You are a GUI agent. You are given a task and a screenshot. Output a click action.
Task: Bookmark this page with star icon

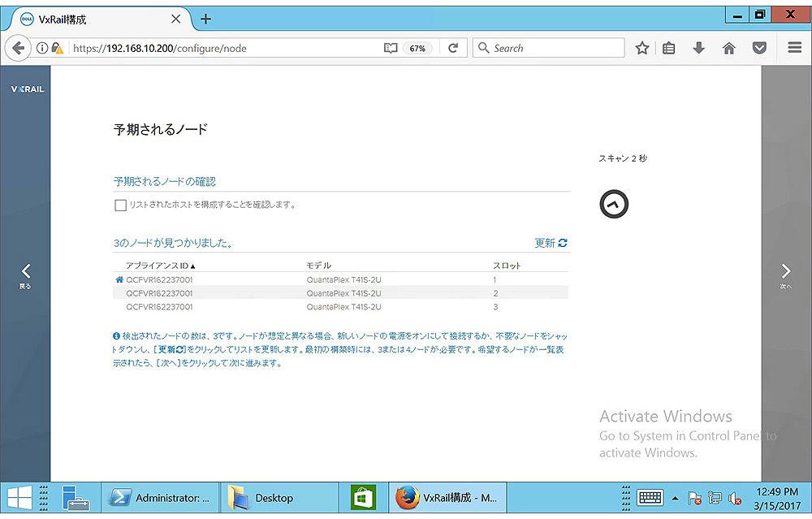pos(642,48)
